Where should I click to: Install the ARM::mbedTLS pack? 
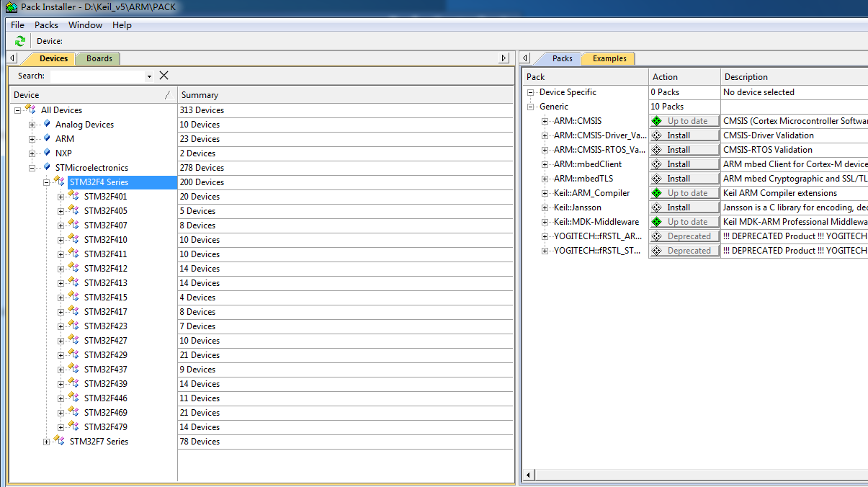click(684, 179)
